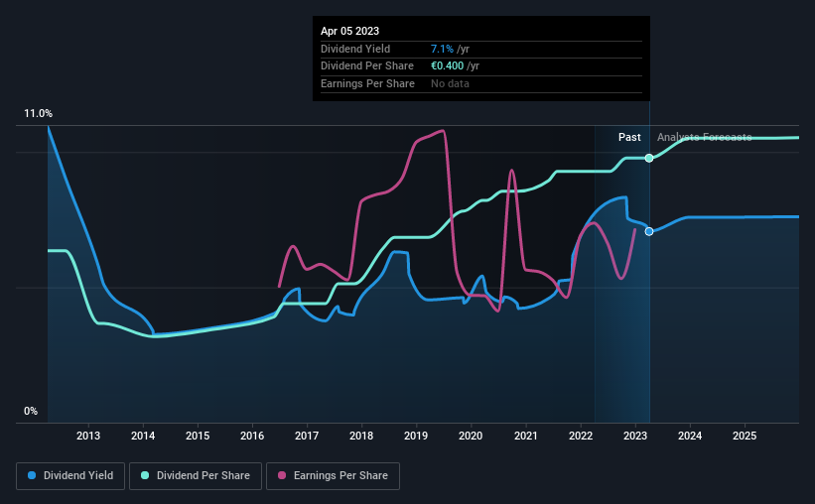Click the 11.0% y-axis label
The image size is (815, 504).
pyautogui.click(x=38, y=114)
